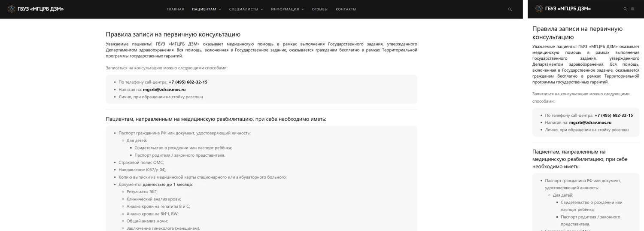Click call-center phone +7 (495) 682-32-15 in wide layout
644x231 pixels.
[188, 82]
